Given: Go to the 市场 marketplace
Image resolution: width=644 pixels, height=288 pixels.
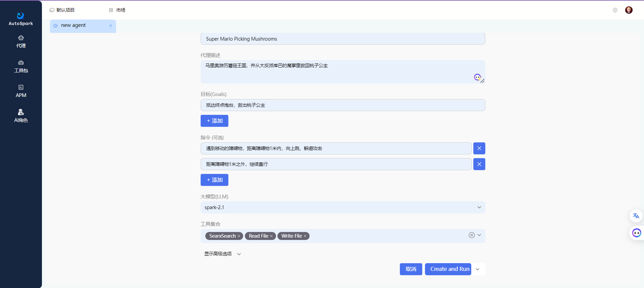Looking at the screenshot, I should pos(117,10).
